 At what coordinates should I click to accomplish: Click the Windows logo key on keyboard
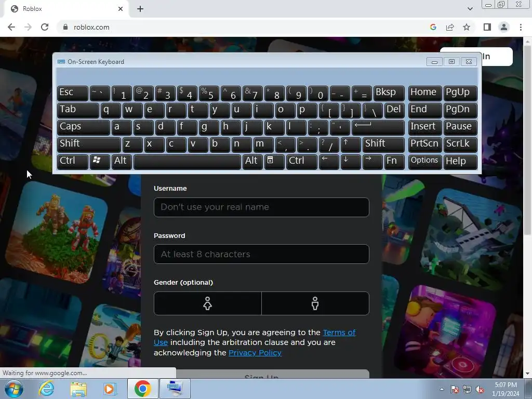(x=100, y=162)
